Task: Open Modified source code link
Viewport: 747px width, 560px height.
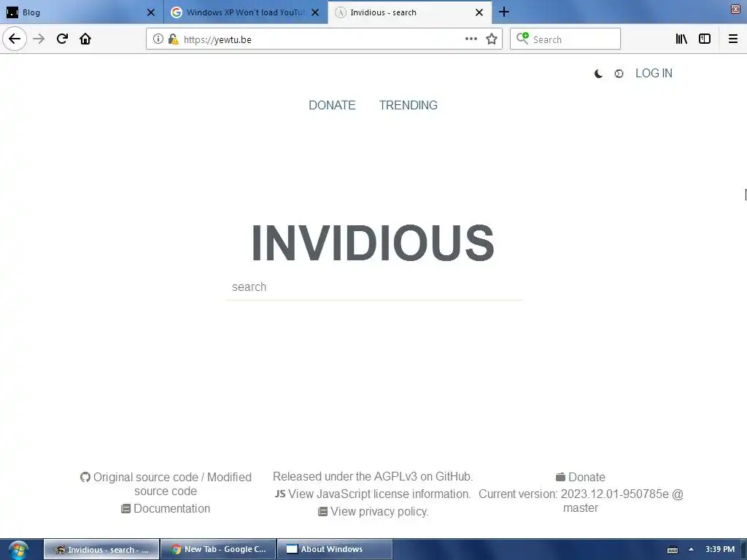Action: (193, 484)
